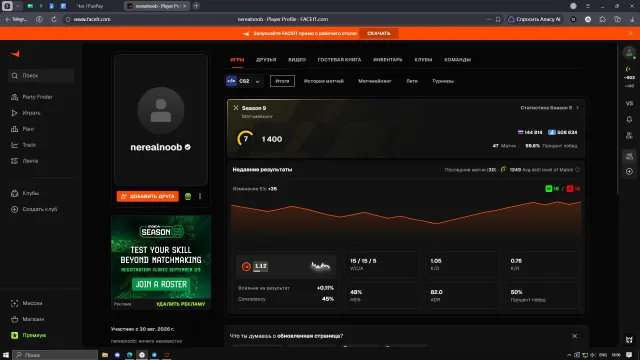Open browser extensions puzzle icon
The image size is (640, 360).
click(602, 19)
